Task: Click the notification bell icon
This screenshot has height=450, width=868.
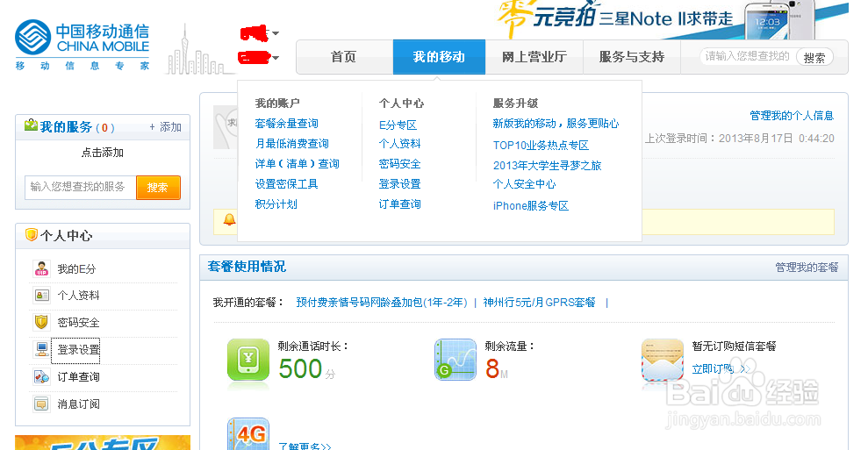Action: 229,220
